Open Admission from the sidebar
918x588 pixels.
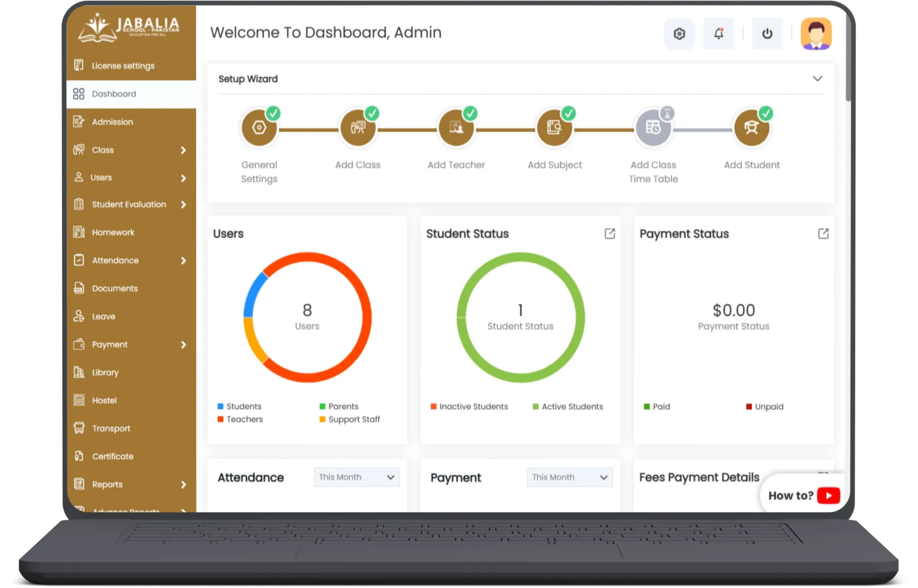pos(113,122)
